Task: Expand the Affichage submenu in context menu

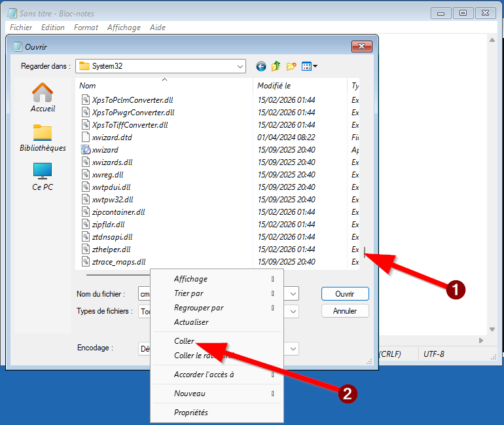Action: (x=190, y=279)
